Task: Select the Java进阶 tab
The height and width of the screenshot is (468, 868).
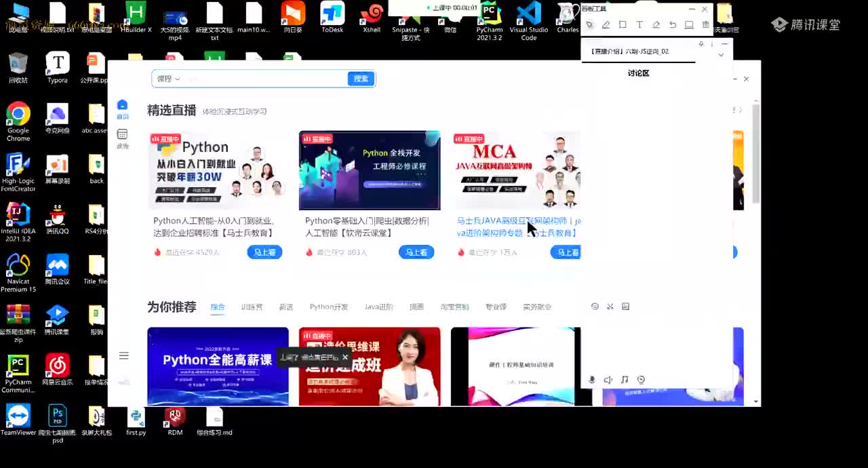Action: click(x=378, y=307)
